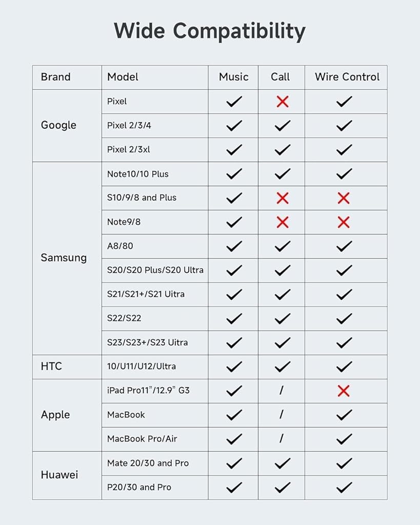Click the Wide Compatibility title
This screenshot has height=525, width=420.
(210, 31)
